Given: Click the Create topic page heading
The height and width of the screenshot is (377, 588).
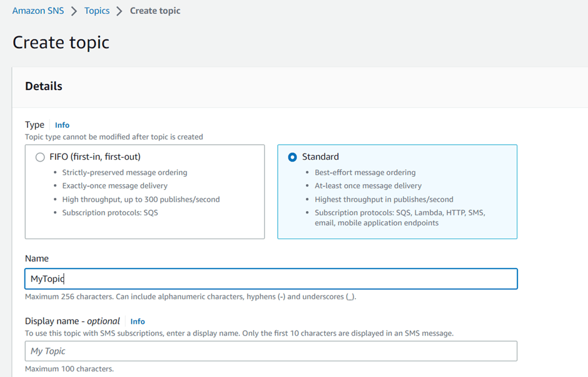Looking at the screenshot, I should (x=61, y=43).
